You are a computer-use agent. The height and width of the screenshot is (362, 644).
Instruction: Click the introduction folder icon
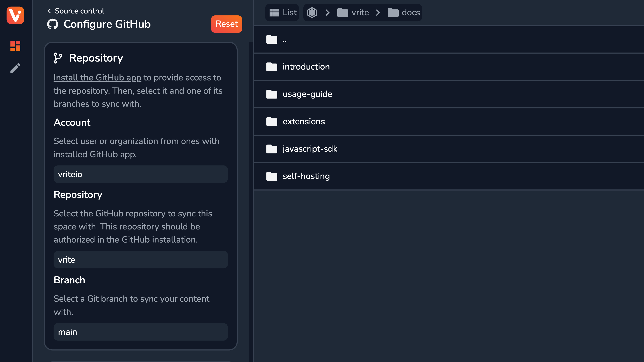[272, 67]
